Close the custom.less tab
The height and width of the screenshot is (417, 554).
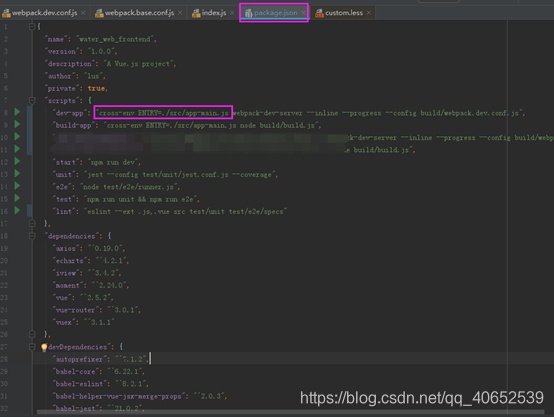point(369,13)
